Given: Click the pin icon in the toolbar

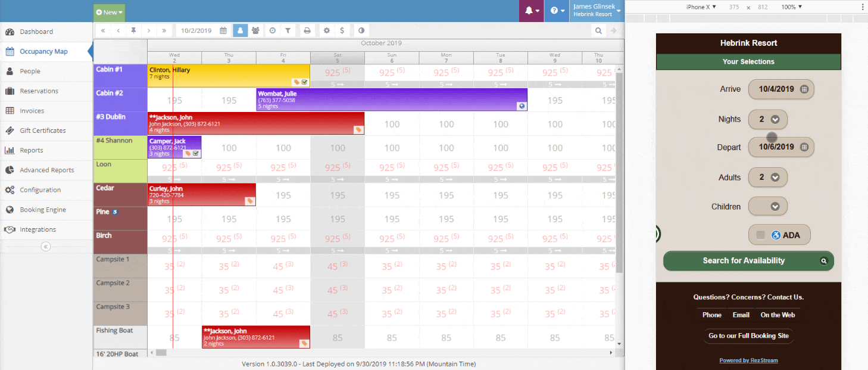Looking at the screenshot, I should pos(134,30).
